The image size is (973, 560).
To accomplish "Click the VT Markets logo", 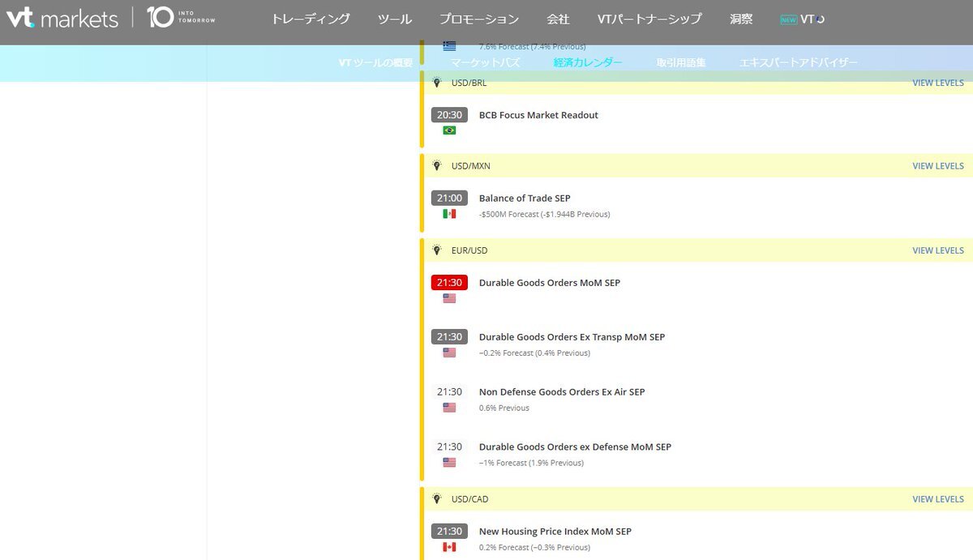I will click(62, 18).
